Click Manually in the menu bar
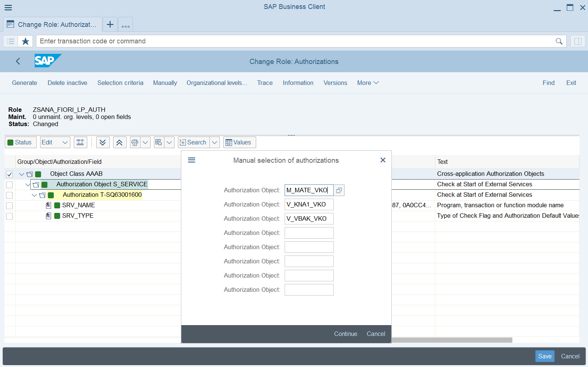Image resolution: width=588 pixels, height=367 pixels. coord(165,83)
